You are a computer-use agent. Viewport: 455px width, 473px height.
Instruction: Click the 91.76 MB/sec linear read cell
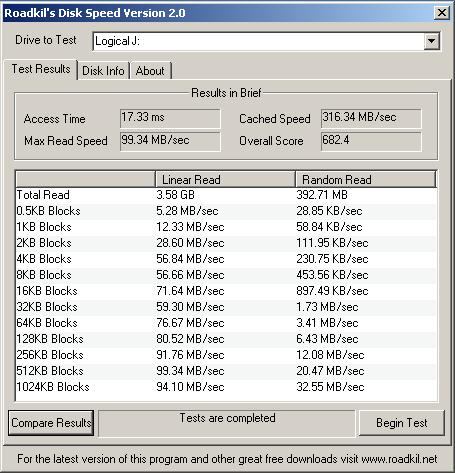click(x=190, y=355)
